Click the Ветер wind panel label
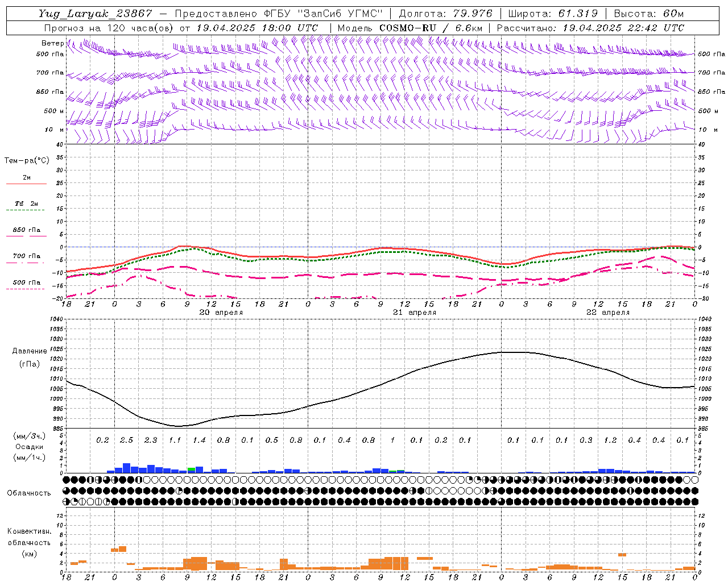728x582 pixels. click(x=52, y=43)
